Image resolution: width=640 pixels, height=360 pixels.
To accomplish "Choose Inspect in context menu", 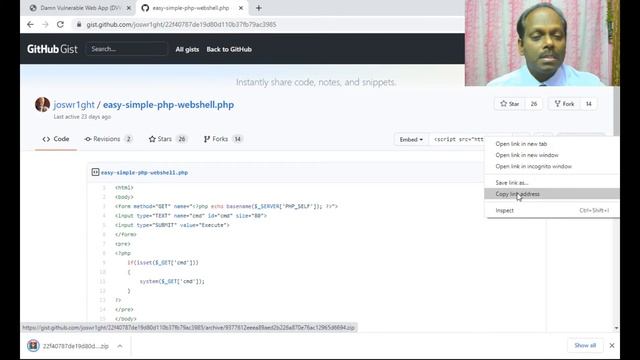I will (x=551, y=210).
